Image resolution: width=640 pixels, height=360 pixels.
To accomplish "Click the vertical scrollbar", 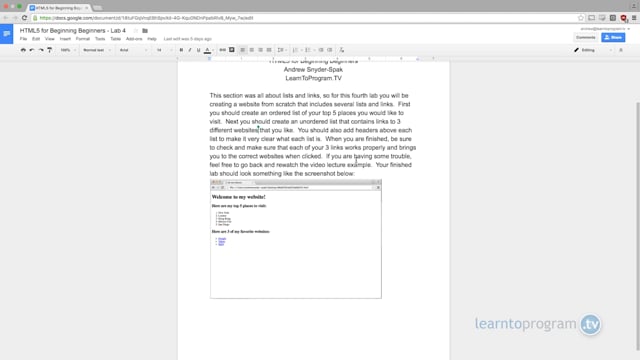I will coord(637,227).
